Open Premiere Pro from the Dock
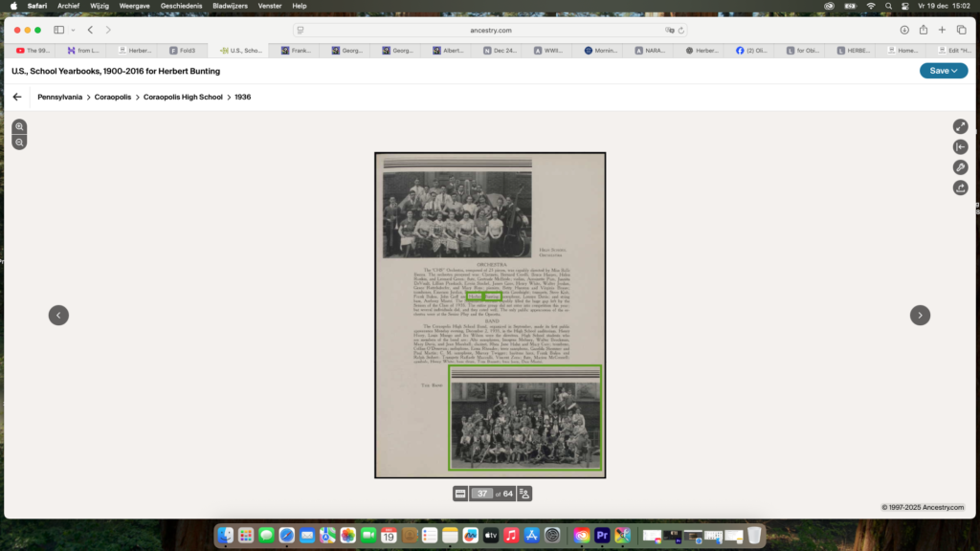 coord(602,536)
